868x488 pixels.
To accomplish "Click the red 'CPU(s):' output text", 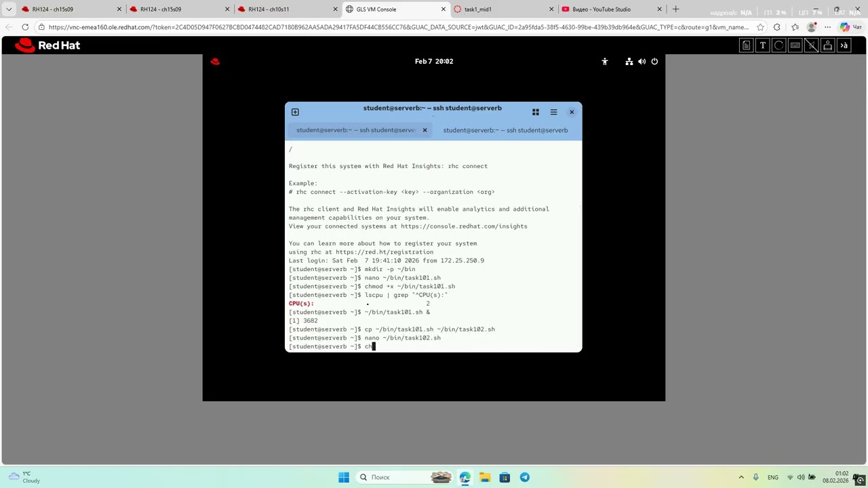I will coord(301,304).
